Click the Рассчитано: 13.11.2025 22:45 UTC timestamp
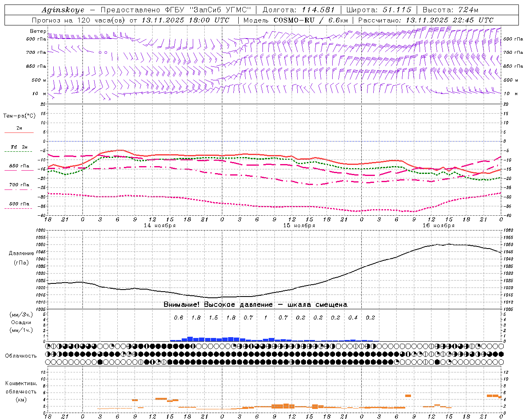Screen dimensions: 525x420 click(x=426, y=20)
